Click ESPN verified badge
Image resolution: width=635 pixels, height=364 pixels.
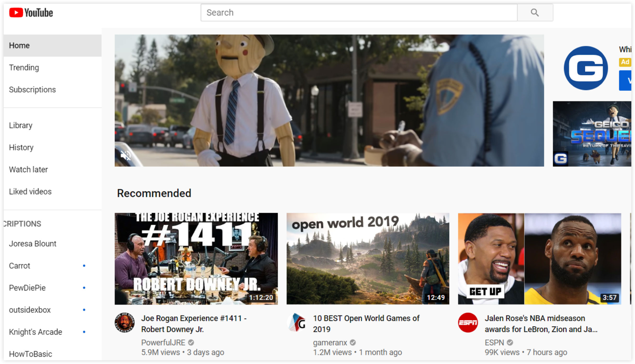[510, 342]
